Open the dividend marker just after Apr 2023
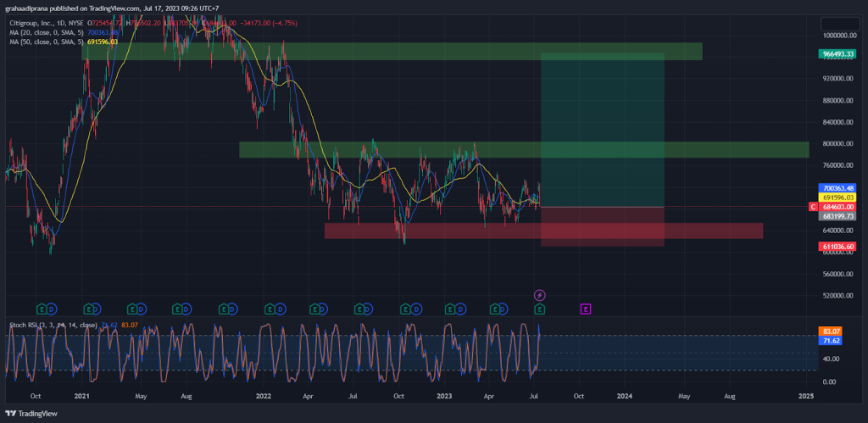868x423 pixels. [503, 309]
